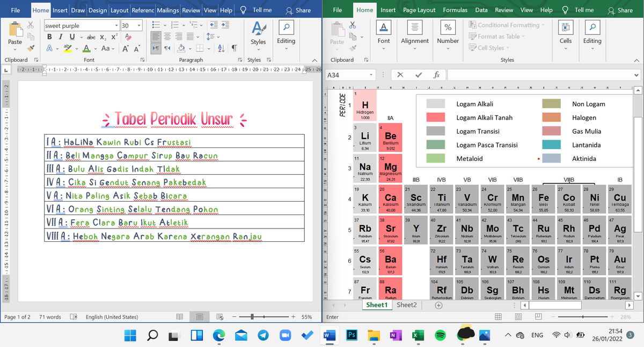Toggle superscript in Word
The image size is (644, 347).
click(114, 36)
